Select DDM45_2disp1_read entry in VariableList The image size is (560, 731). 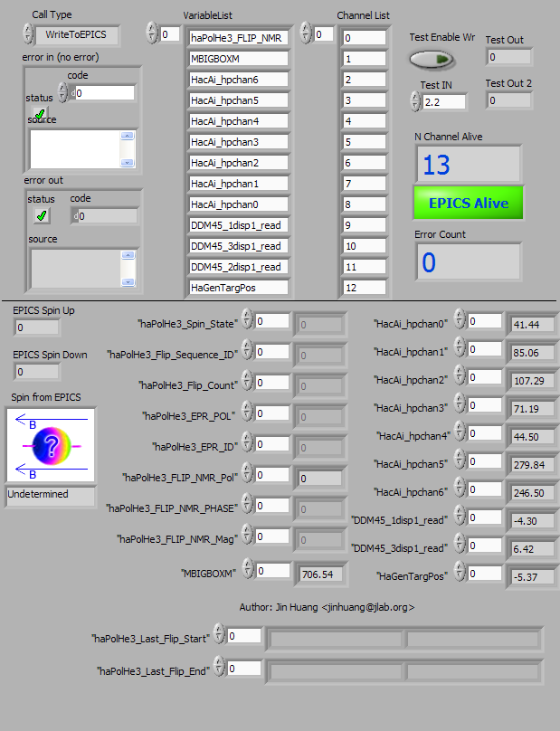tap(238, 267)
